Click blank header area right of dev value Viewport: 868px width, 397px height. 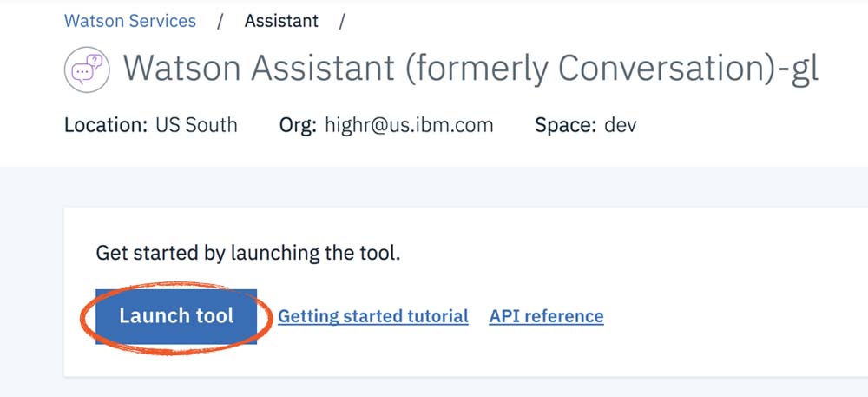[x=755, y=125]
